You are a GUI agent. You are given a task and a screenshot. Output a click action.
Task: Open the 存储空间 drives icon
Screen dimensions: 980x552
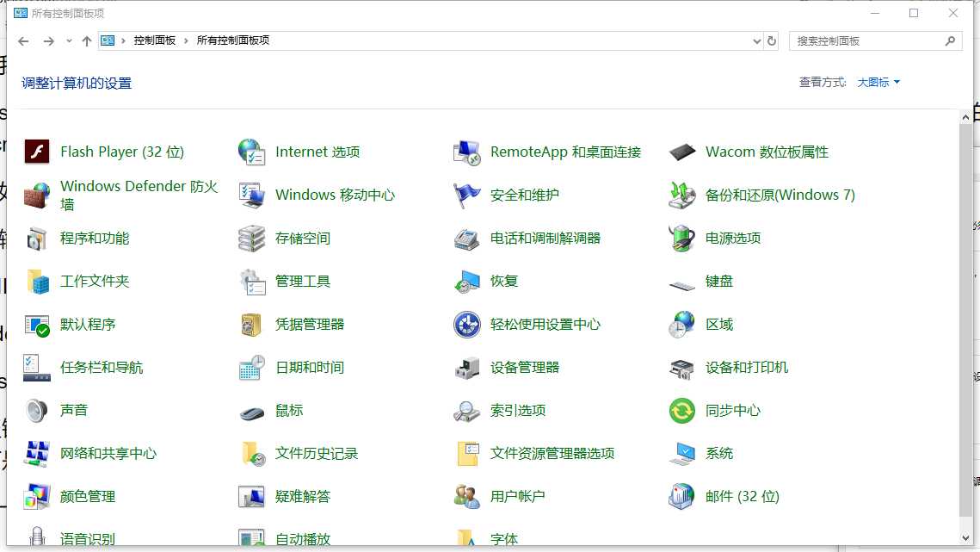252,239
